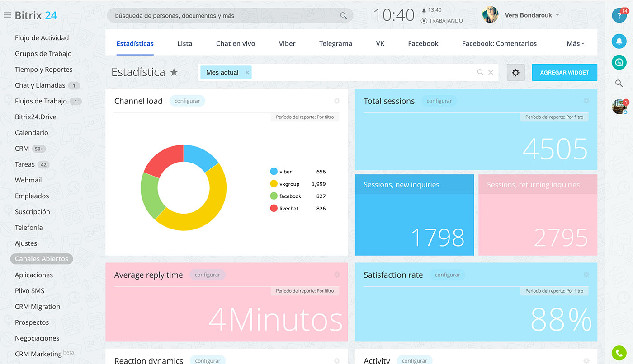Click configurar next to Satisfaction rate

(447, 275)
